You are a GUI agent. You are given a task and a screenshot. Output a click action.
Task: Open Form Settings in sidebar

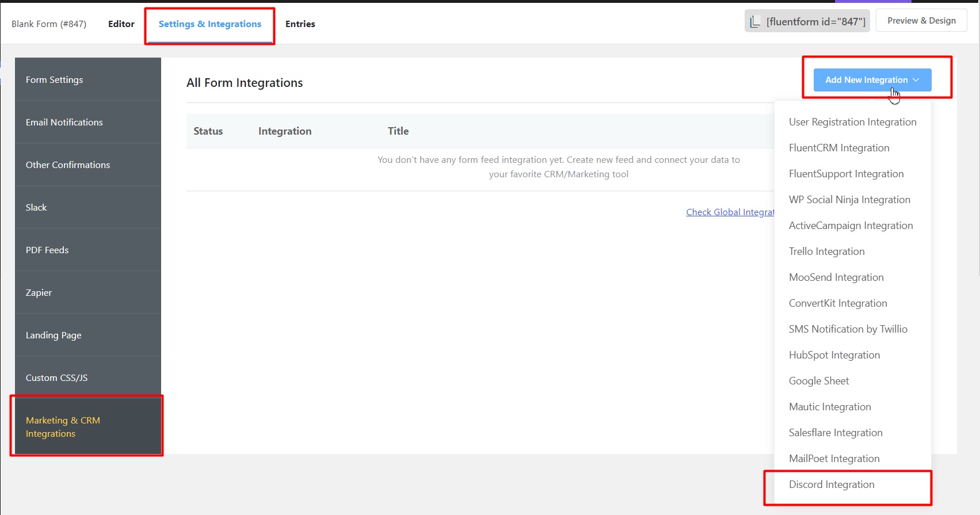point(88,79)
